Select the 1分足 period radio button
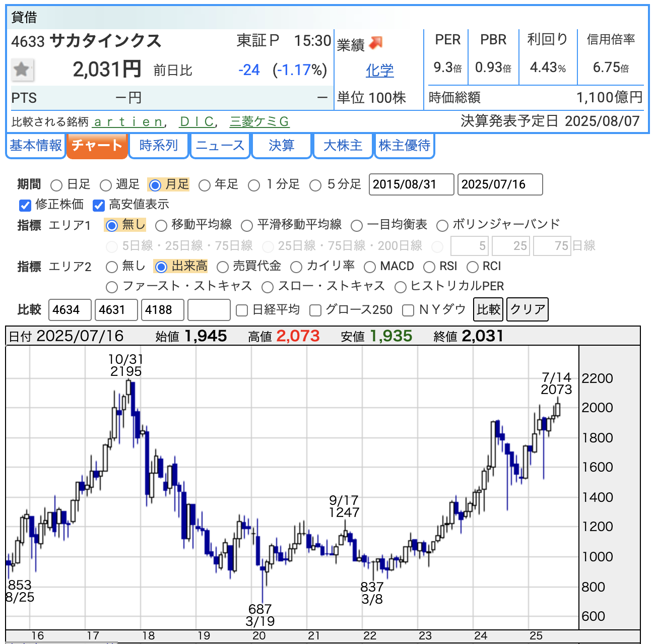The image size is (655, 644). 254,185
